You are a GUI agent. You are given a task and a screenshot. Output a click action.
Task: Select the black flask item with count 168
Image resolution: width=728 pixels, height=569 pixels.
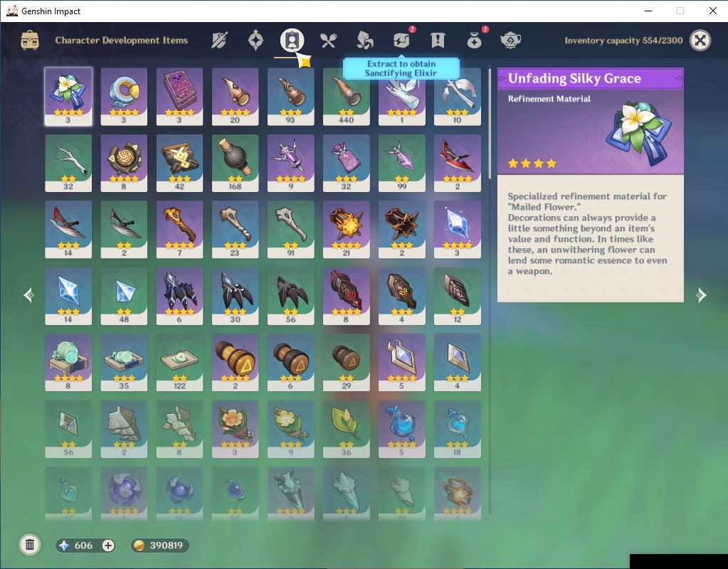coord(235,163)
